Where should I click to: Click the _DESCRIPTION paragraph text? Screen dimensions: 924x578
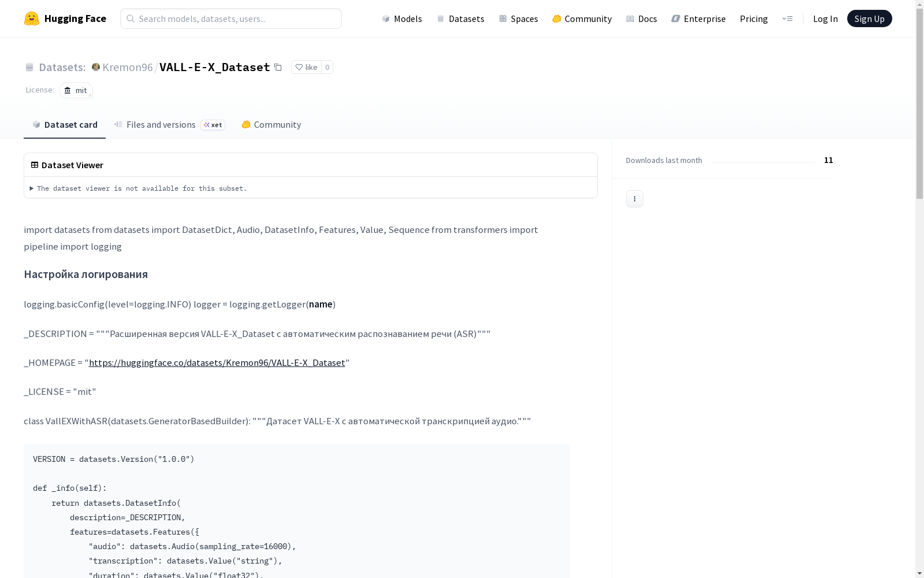(257, 334)
